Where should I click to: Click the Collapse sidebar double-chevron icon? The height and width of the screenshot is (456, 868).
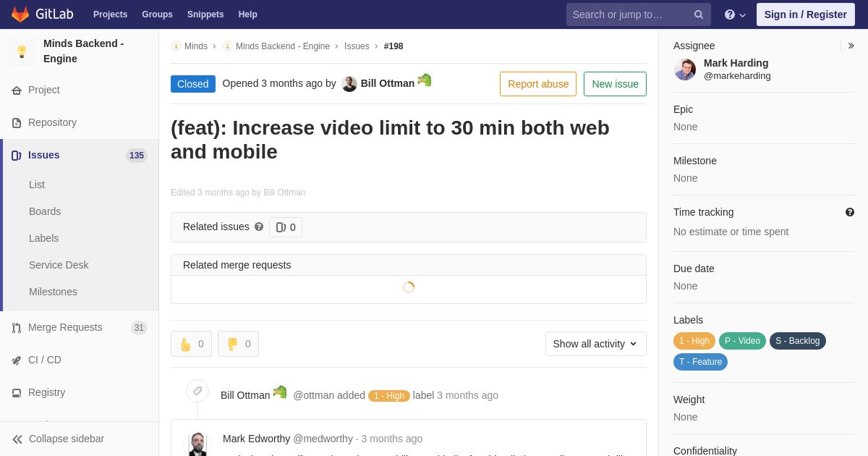point(17,439)
